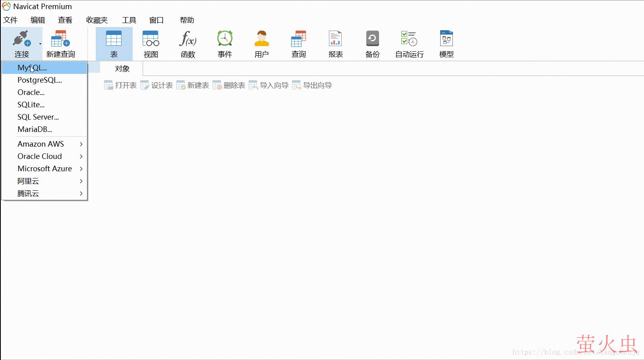
Task: Open the 帮助 (Help) menu
Action: coord(187,20)
